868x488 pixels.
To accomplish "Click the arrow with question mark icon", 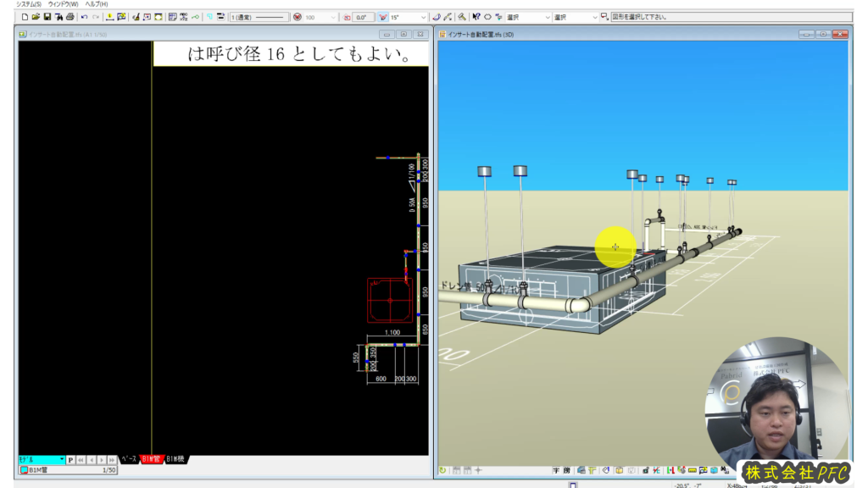I will coord(476,17).
